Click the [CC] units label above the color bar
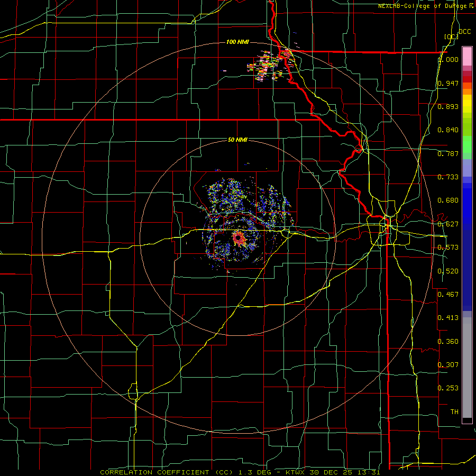Image resolution: width=476 pixels, height=476 pixels. [451, 36]
